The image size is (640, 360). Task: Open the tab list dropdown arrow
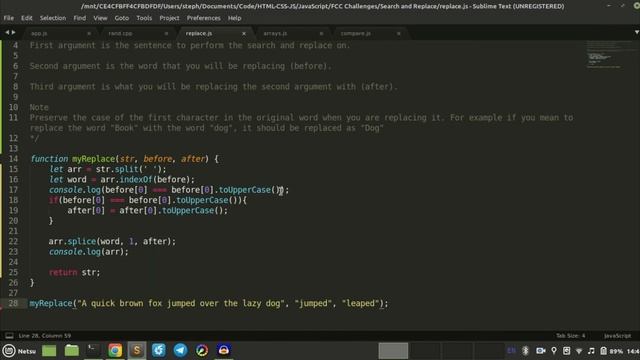pyautogui.click(x=636, y=32)
